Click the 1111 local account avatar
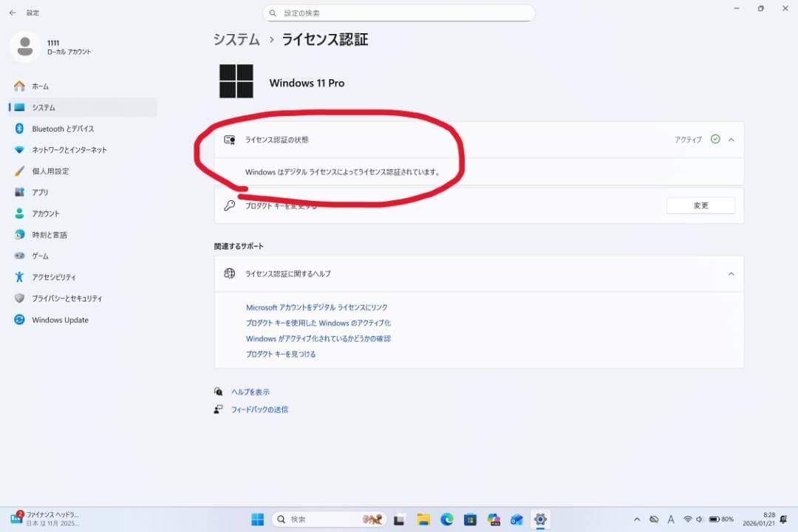 tap(26, 46)
